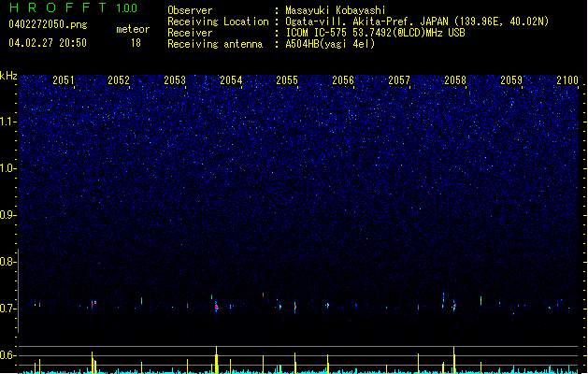Click the 2058 time axis marker
The image size is (588, 374).
[x=455, y=80]
